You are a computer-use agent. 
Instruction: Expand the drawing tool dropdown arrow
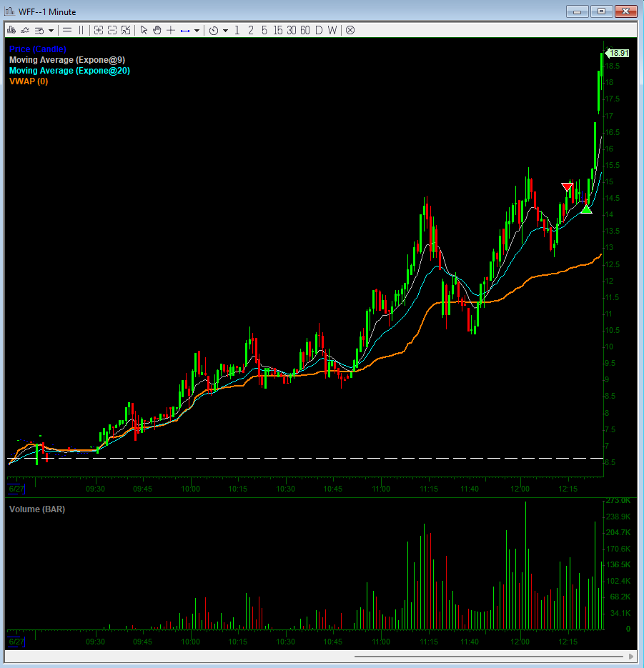(197, 30)
